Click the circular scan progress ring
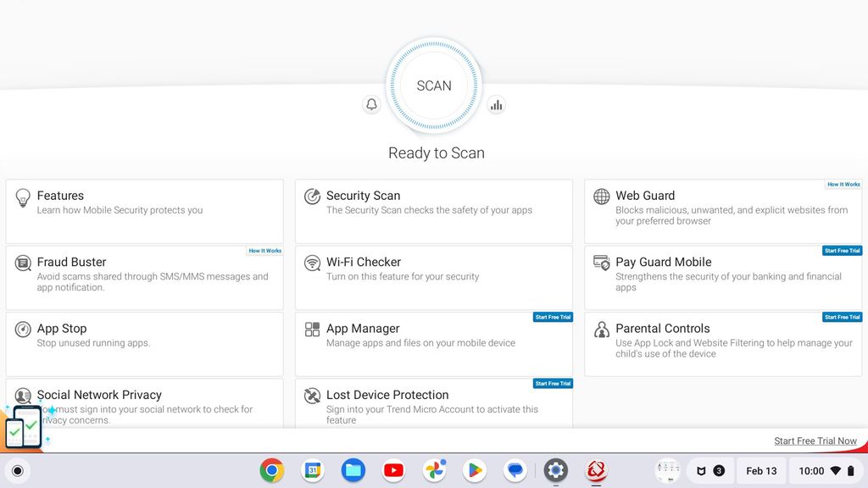 (x=434, y=86)
